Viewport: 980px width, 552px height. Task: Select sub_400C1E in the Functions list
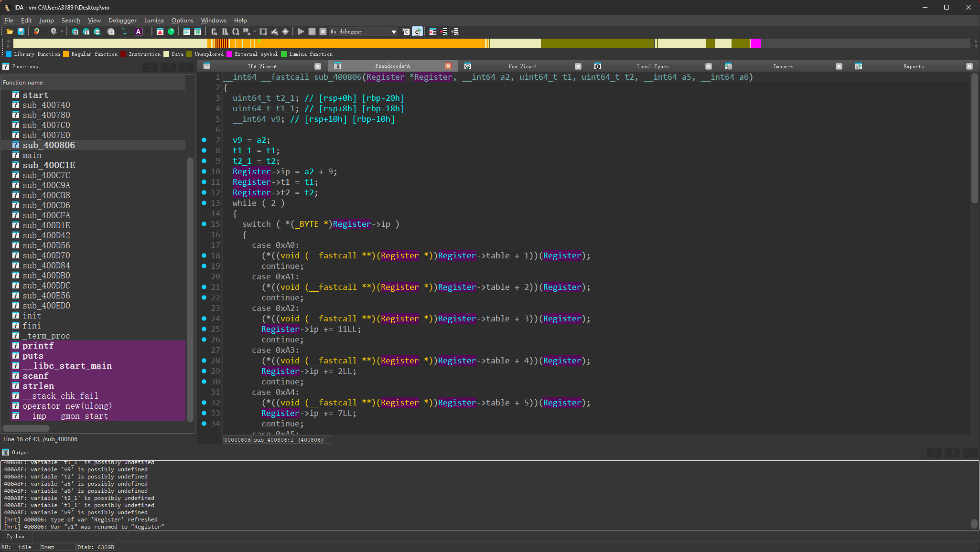coord(49,165)
